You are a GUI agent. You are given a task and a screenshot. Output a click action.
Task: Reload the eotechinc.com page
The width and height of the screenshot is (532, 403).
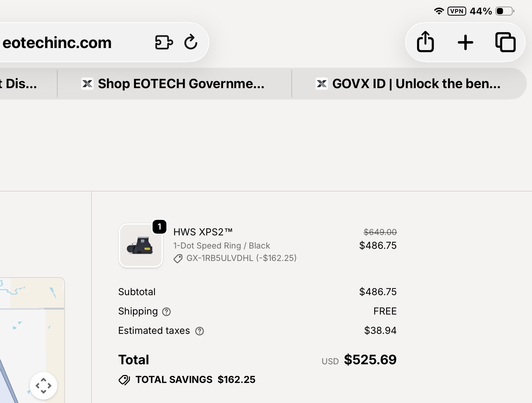(x=191, y=42)
